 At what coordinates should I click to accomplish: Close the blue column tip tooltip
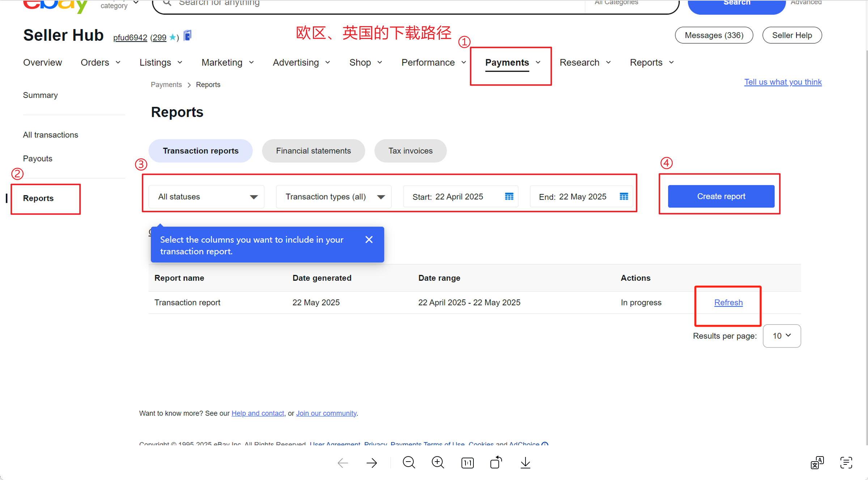[369, 240]
